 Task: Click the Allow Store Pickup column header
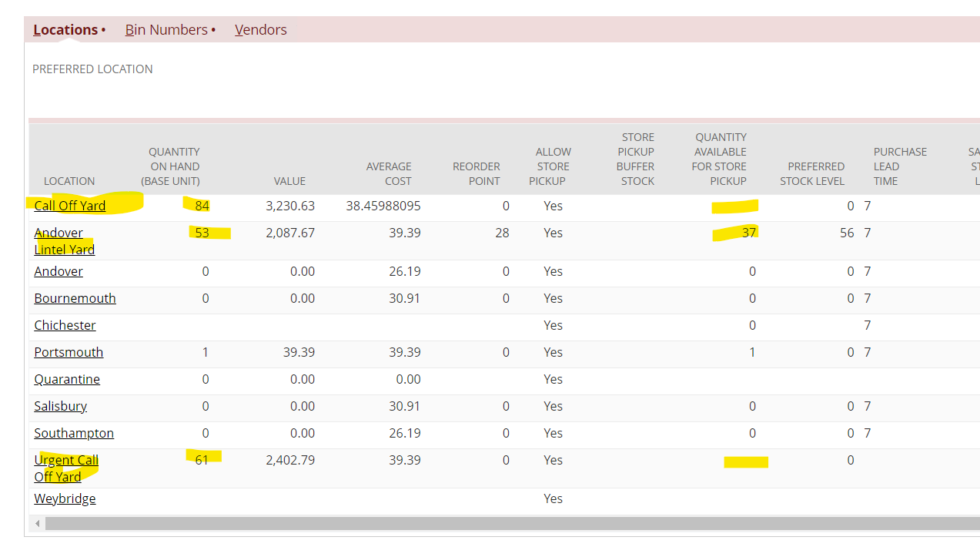tap(550, 166)
